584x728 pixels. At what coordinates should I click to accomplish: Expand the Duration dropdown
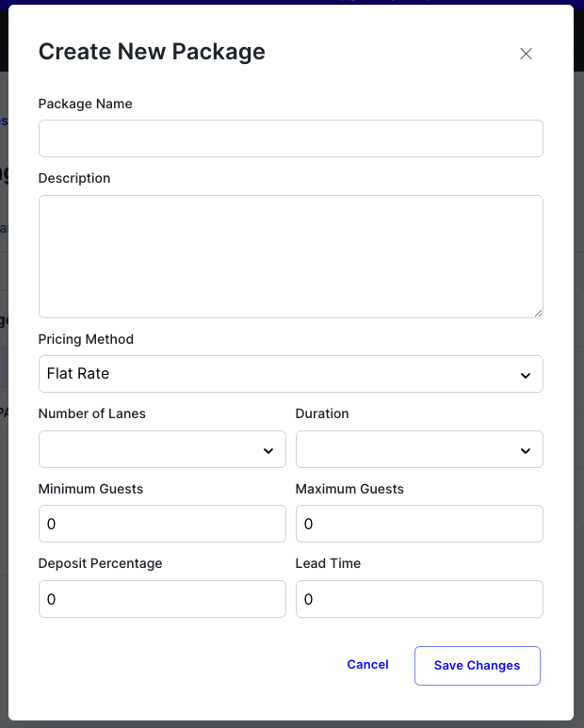click(x=419, y=449)
